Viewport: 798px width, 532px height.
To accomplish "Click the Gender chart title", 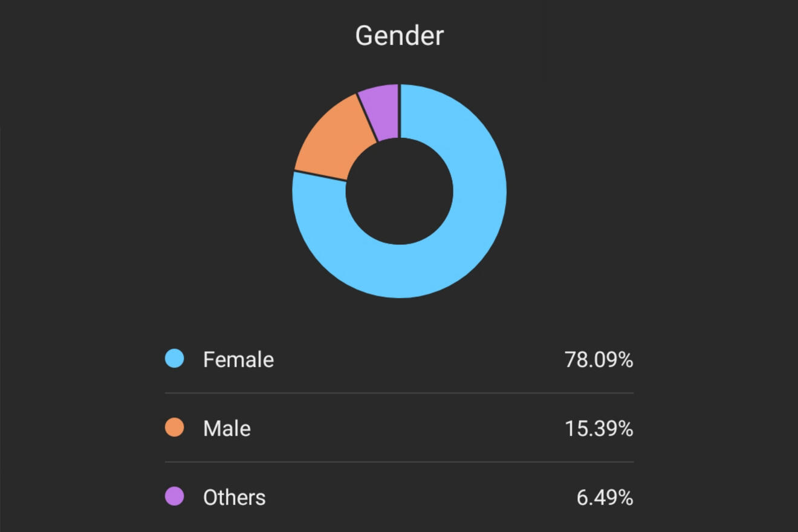I will pyautogui.click(x=399, y=36).
